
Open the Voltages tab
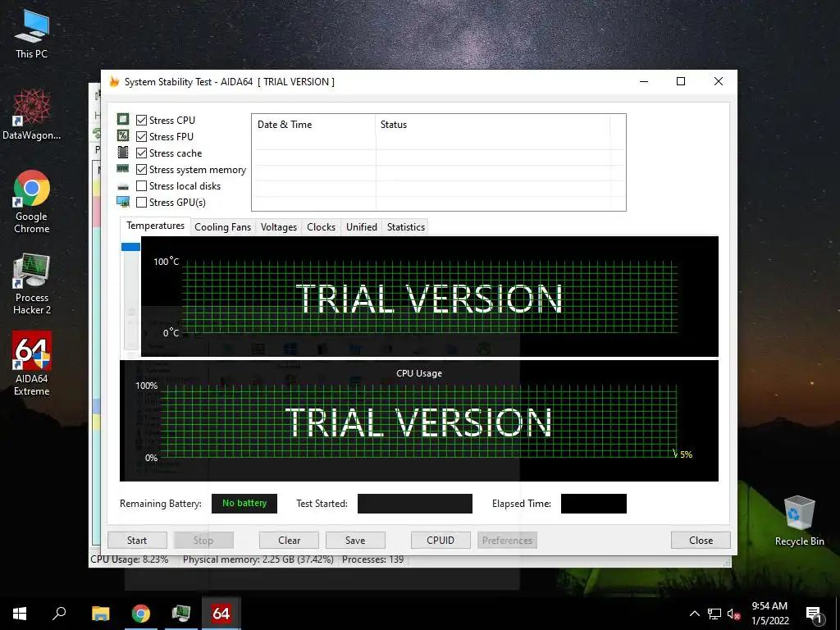point(279,227)
